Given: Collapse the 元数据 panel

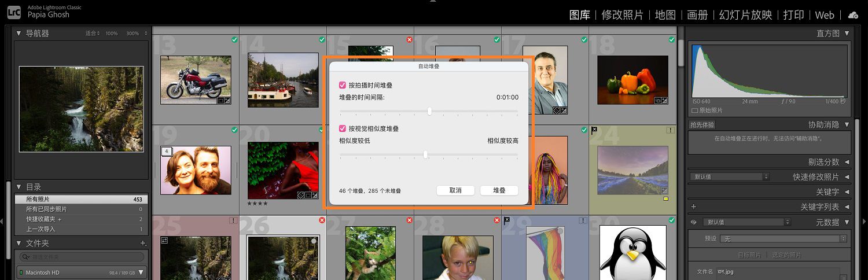Looking at the screenshot, I should (847, 222).
